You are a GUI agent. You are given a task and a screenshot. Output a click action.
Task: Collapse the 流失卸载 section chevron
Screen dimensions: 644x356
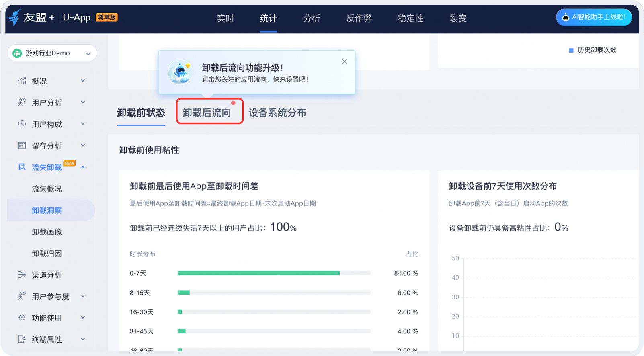point(83,167)
